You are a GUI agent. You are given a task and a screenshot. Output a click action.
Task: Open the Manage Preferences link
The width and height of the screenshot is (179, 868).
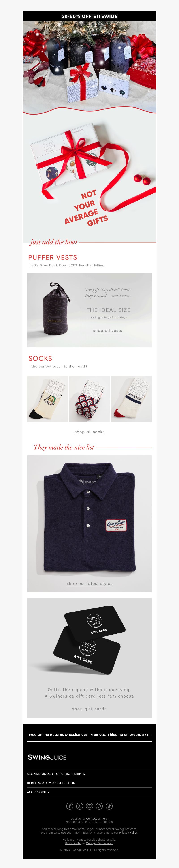point(100,843)
